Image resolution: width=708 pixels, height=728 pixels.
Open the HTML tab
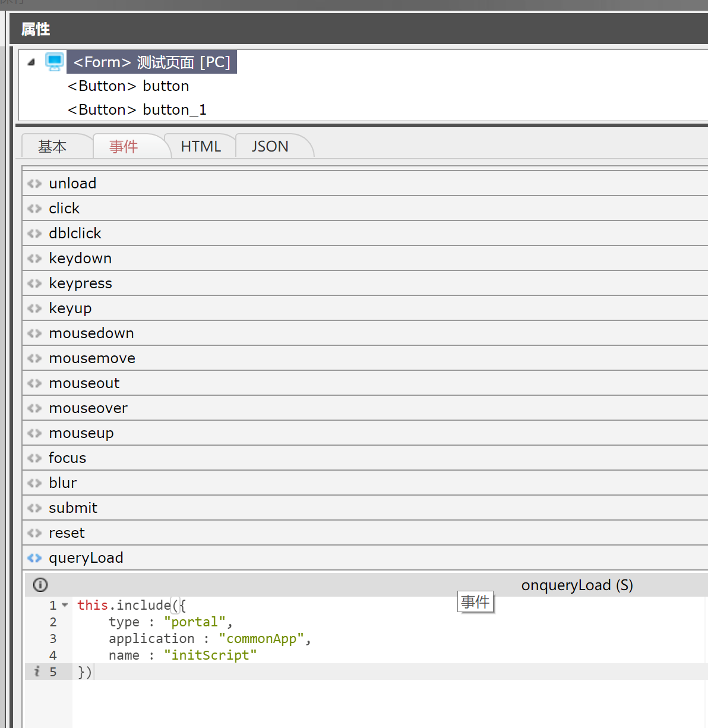[201, 147]
